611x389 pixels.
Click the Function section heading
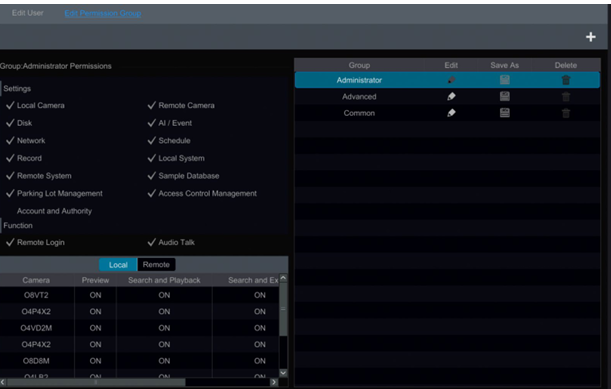[x=18, y=225]
